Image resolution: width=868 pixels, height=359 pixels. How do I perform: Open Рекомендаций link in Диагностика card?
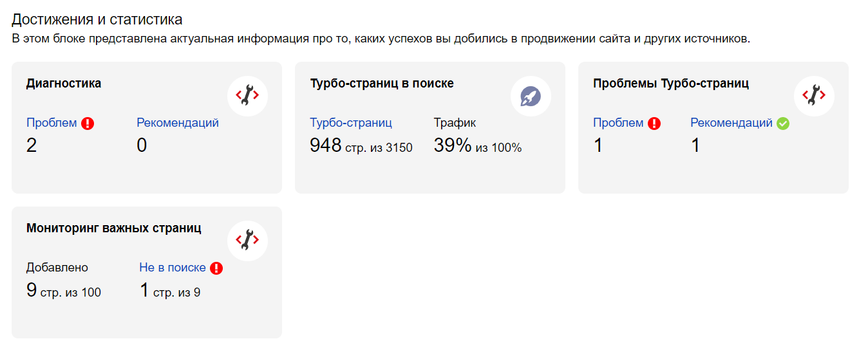coord(178,123)
